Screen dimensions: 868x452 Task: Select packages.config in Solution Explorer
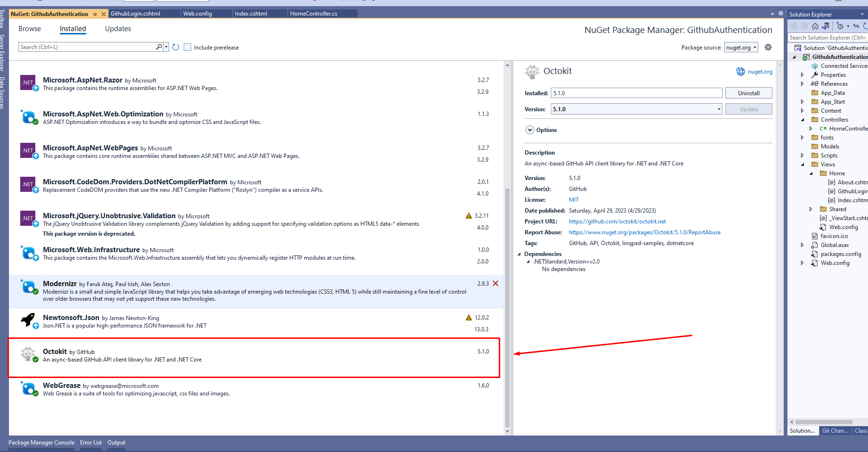pyautogui.click(x=841, y=254)
